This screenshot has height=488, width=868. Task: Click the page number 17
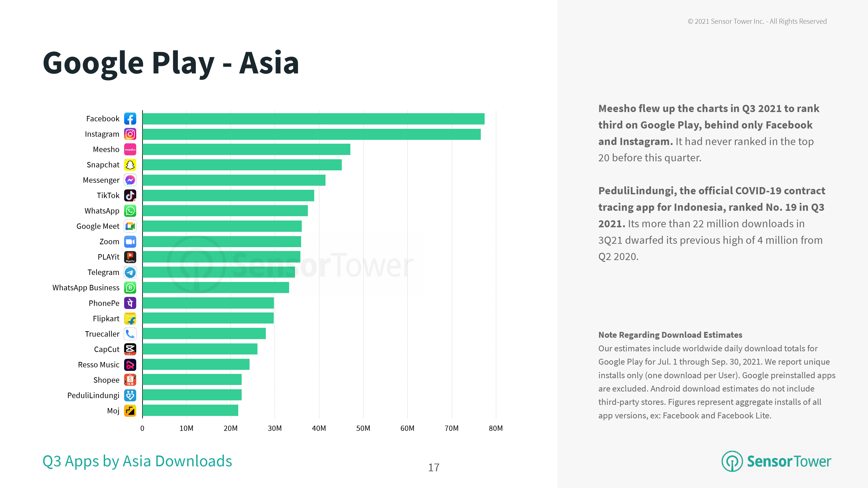[x=434, y=467]
